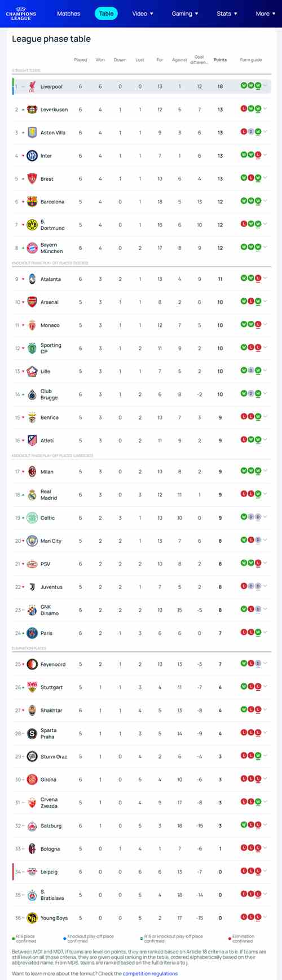Viewport: 282px width, 980px height.
Task: Open the competition regulations link
Action: pyautogui.click(x=150, y=973)
